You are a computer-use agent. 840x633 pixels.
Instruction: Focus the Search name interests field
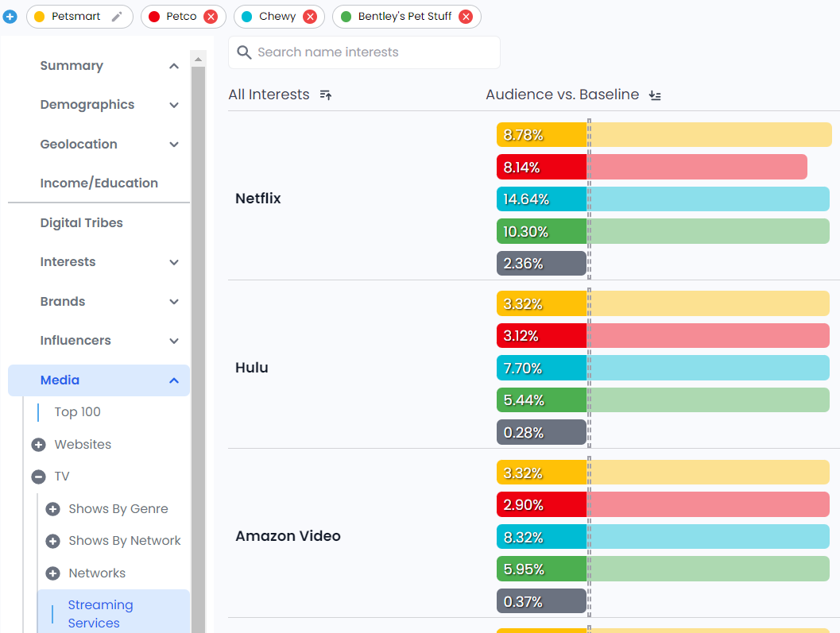click(x=364, y=52)
